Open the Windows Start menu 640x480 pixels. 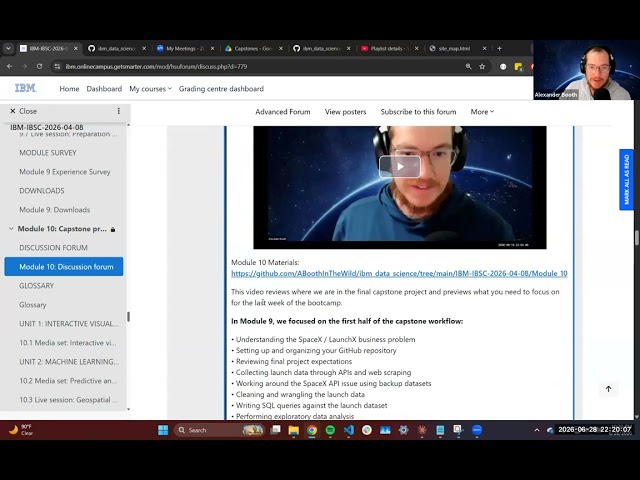click(163, 430)
